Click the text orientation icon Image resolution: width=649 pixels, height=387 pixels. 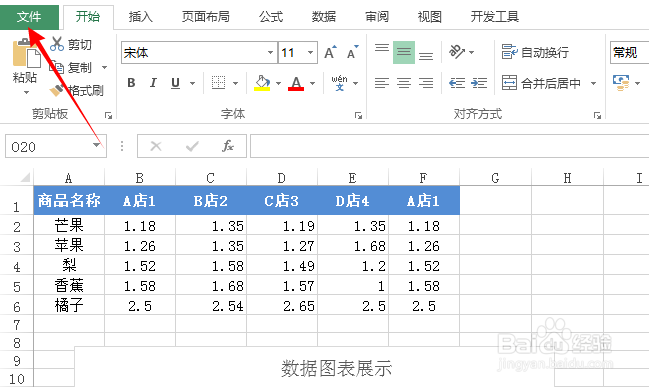pyautogui.click(x=457, y=52)
